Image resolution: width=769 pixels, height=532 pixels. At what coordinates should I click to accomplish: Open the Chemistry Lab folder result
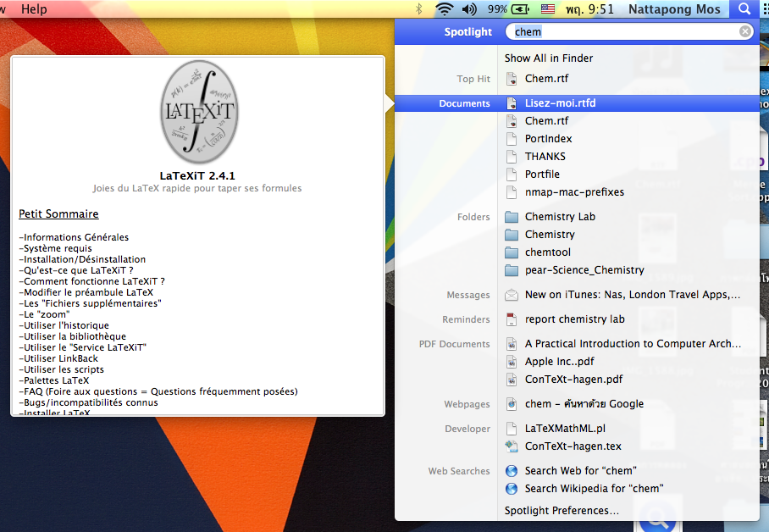tap(560, 217)
